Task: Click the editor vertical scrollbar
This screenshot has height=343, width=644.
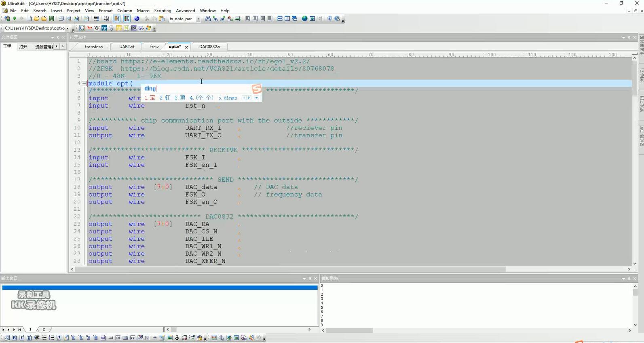Action: pos(634,160)
